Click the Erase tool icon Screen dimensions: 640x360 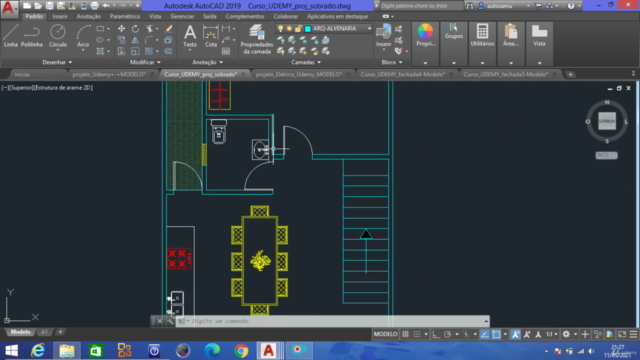tap(168, 29)
